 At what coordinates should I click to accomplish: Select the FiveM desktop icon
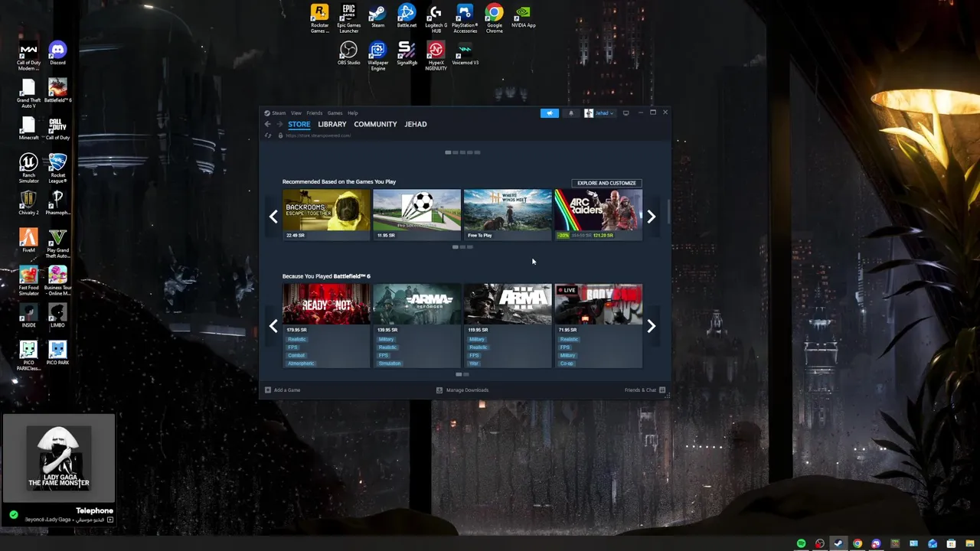28,240
